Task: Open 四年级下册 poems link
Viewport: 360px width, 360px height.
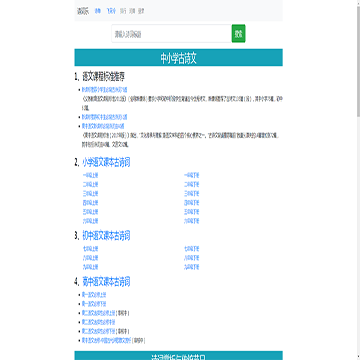Action: [x=192, y=203]
